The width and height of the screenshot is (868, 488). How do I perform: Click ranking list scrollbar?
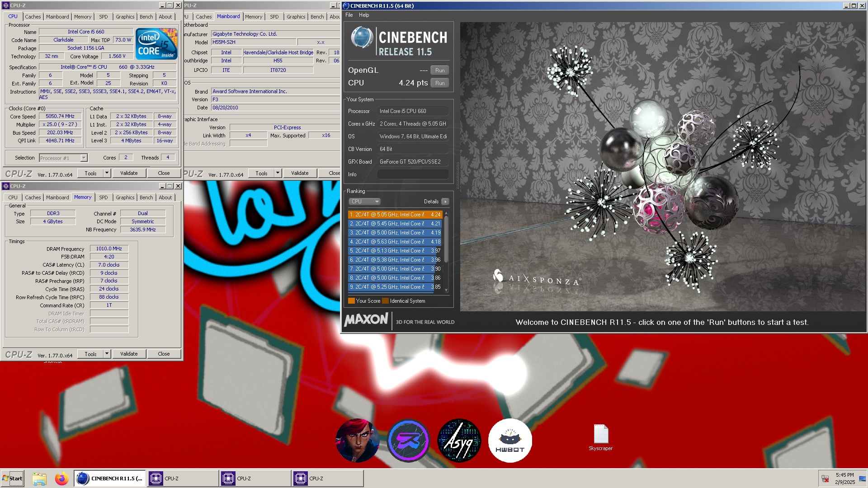pos(446,239)
